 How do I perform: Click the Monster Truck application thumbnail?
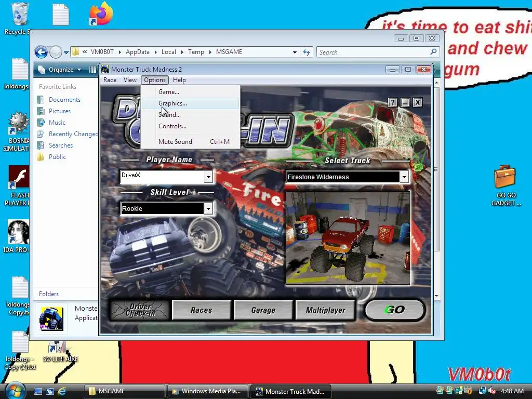(51, 318)
